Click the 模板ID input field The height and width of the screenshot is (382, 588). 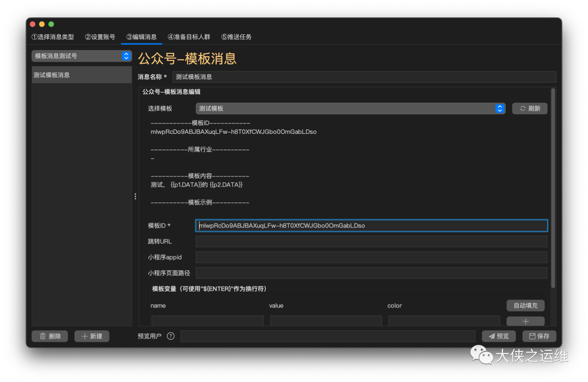[x=371, y=225]
